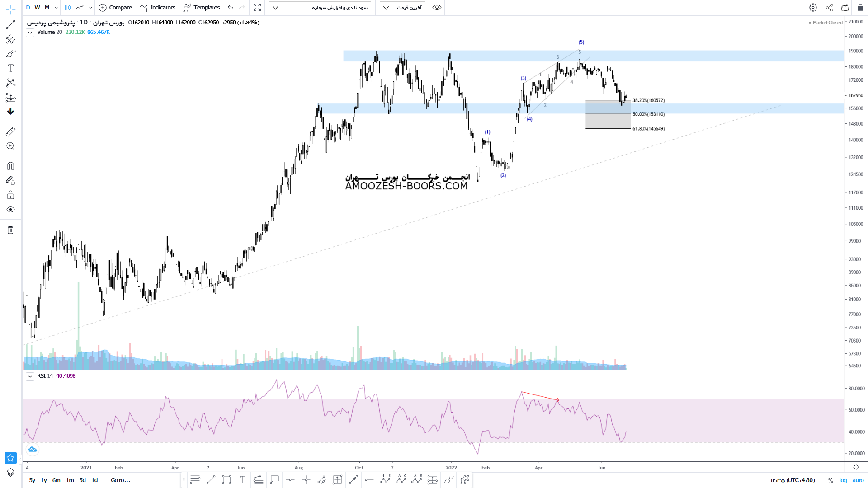Toggle hide all drawings eye icon

[x=10, y=210]
